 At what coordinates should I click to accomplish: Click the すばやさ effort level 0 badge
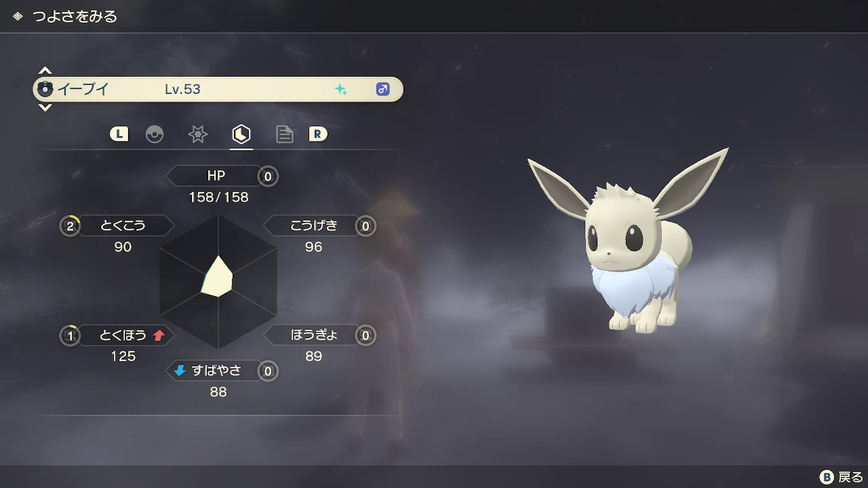pos(268,371)
